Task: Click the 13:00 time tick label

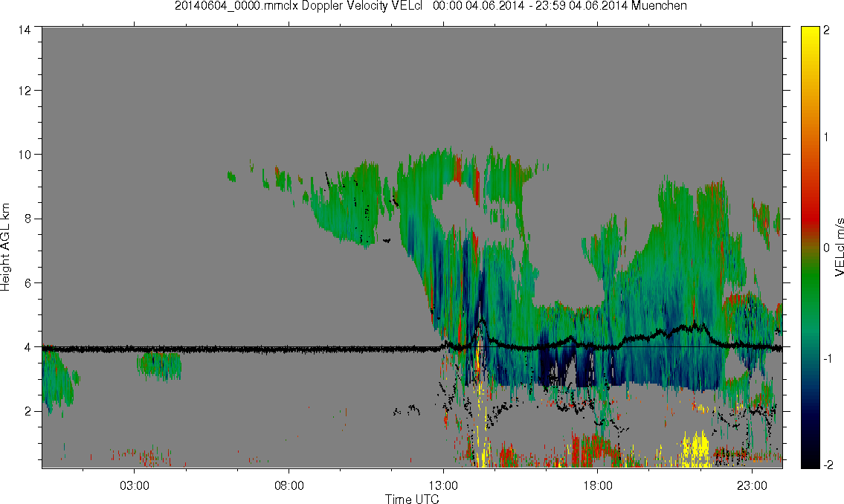Action: [443, 485]
